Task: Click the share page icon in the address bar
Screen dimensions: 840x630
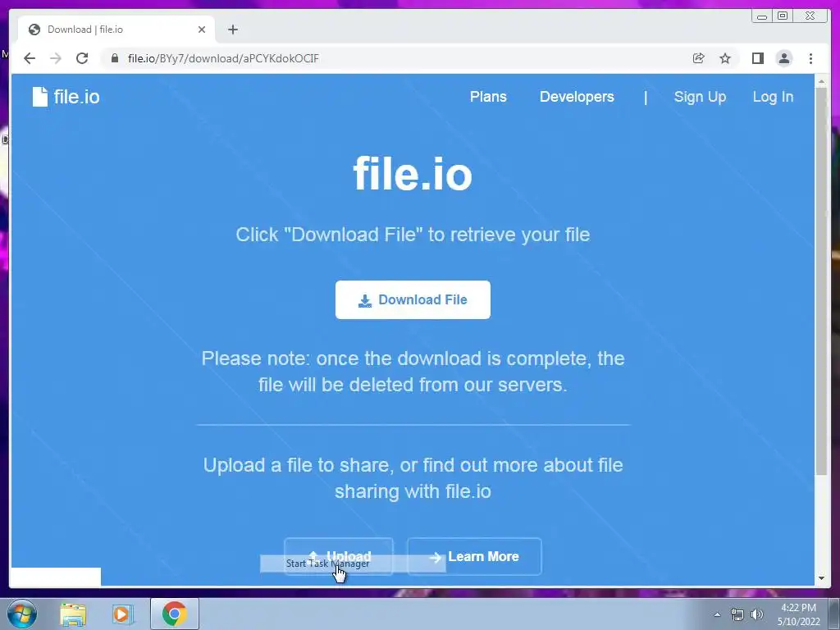Action: click(x=698, y=58)
